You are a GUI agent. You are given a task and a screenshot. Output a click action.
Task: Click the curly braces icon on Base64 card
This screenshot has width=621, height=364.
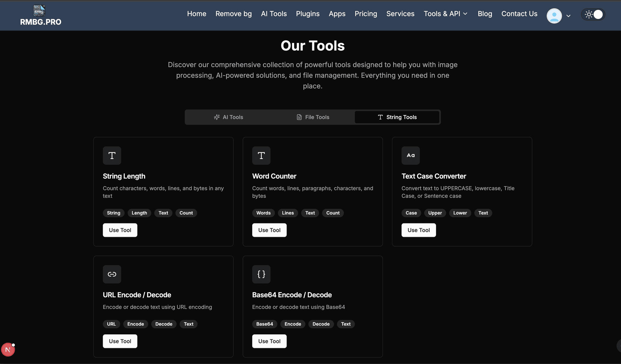point(261,274)
